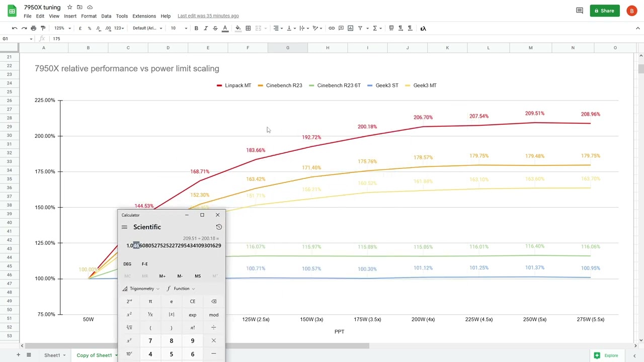Open the zoom 125% dropdown
The height and width of the screenshot is (362, 644).
tap(62, 28)
